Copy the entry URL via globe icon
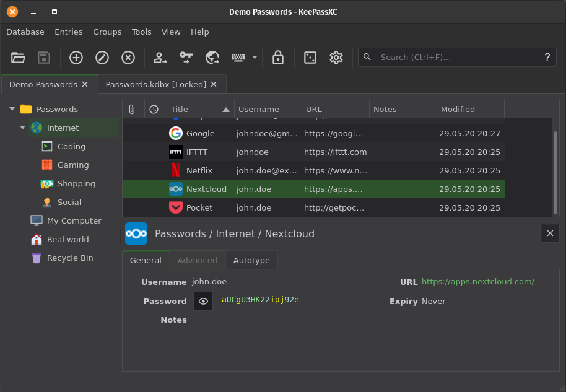 212,57
